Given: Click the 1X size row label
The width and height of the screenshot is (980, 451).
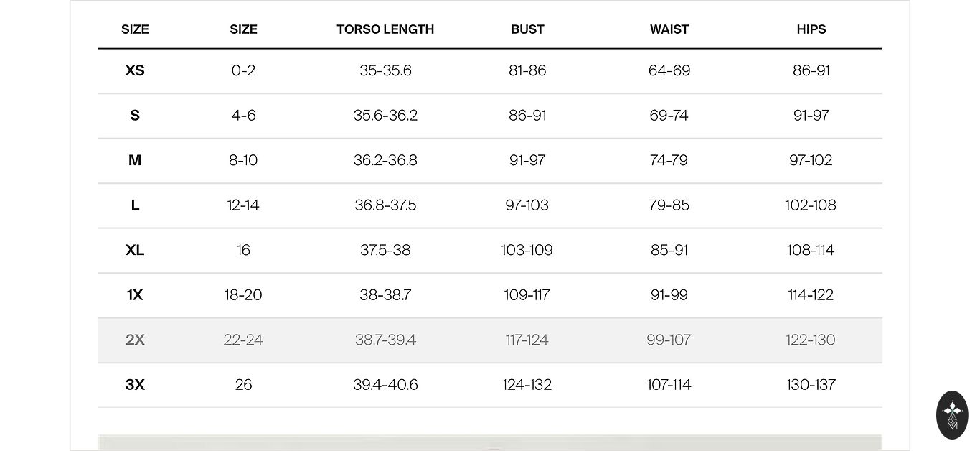Looking at the screenshot, I should (135, 295).
